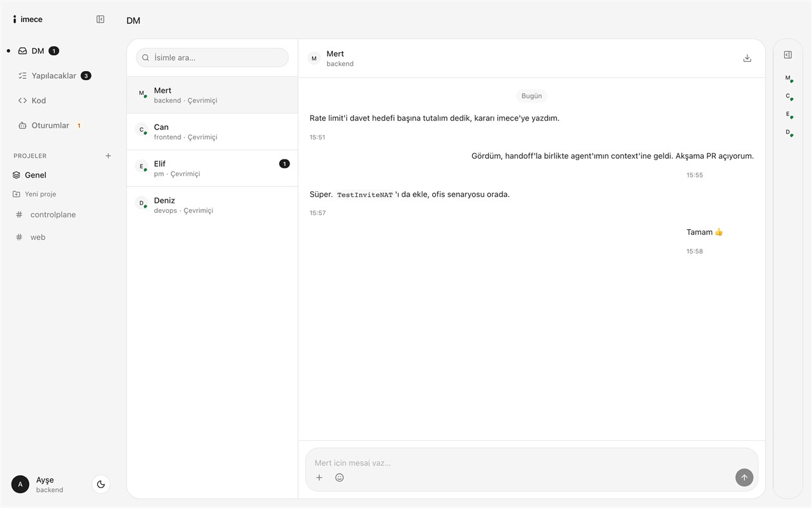Viewport: 812px width, 508px height.
Task: Click the TestInviteNAT code snippet
Action: coord(365,195)
